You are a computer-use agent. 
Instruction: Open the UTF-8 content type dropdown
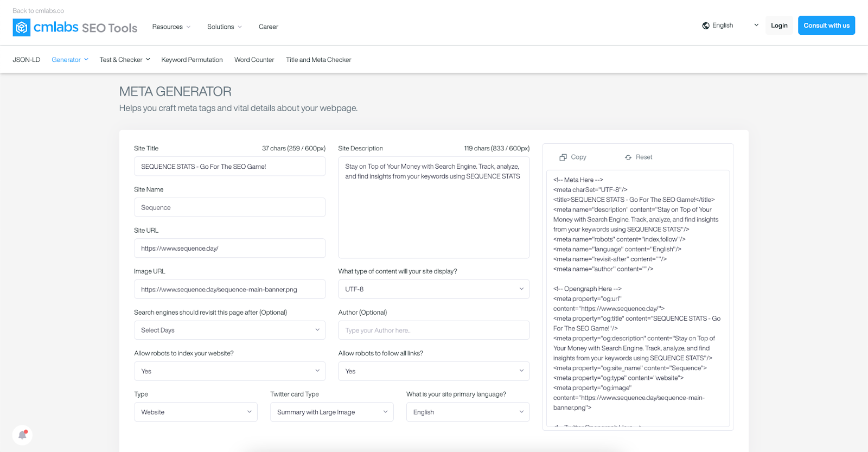tap(434, 289)
